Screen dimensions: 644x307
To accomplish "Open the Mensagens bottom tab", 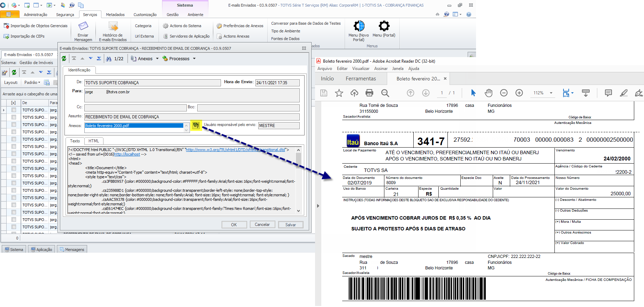I will pos(72,249).
